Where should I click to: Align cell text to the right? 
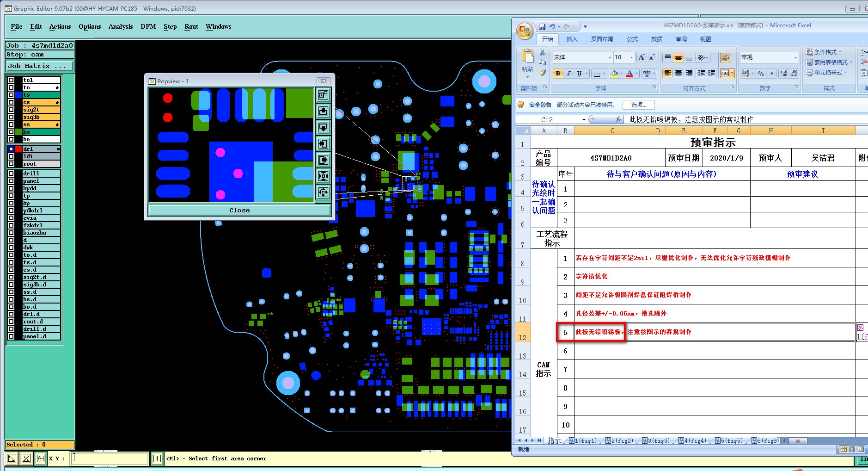pyautogui.click(x=689, y=73)
